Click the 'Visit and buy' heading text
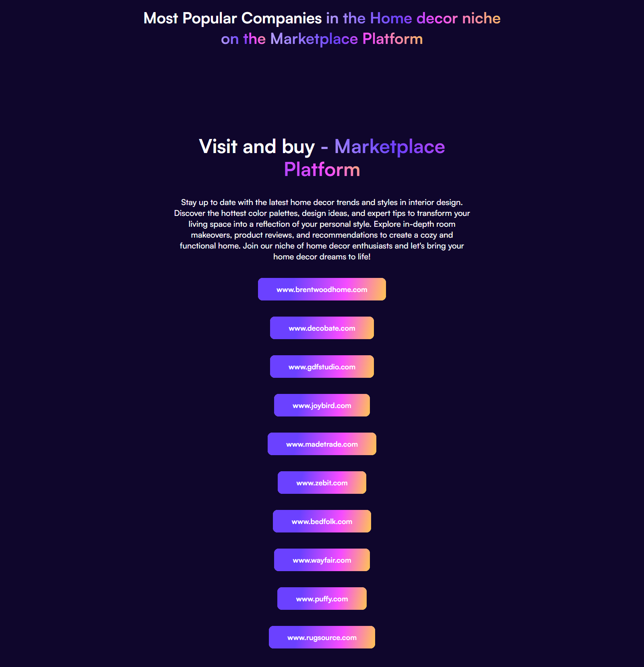644x667 pixels. [257, 147]
